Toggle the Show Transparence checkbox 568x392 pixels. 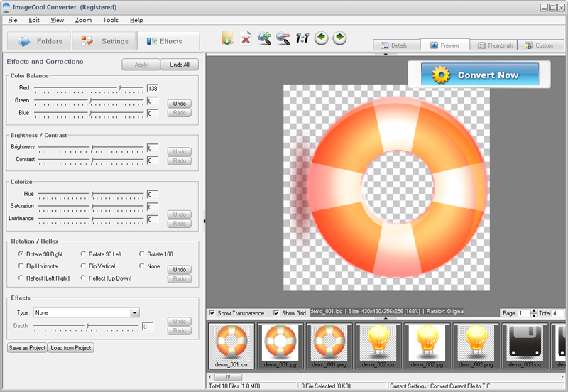pos(212,313)
